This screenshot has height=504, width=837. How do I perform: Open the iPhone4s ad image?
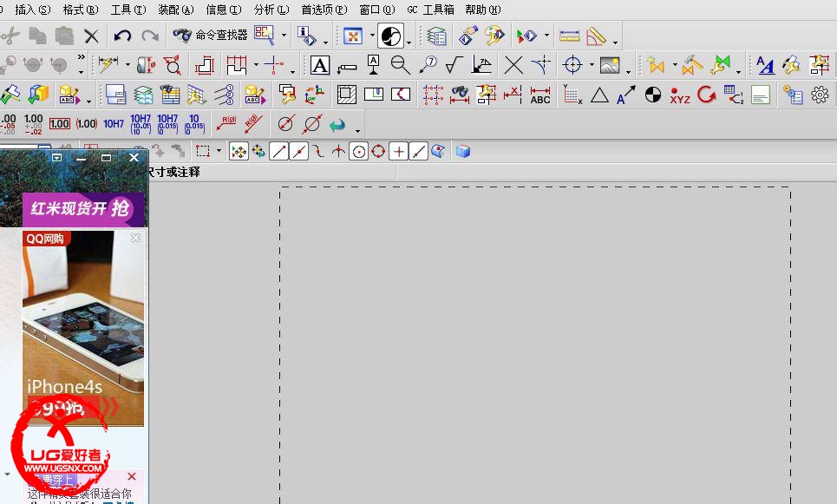pos(82,329)
